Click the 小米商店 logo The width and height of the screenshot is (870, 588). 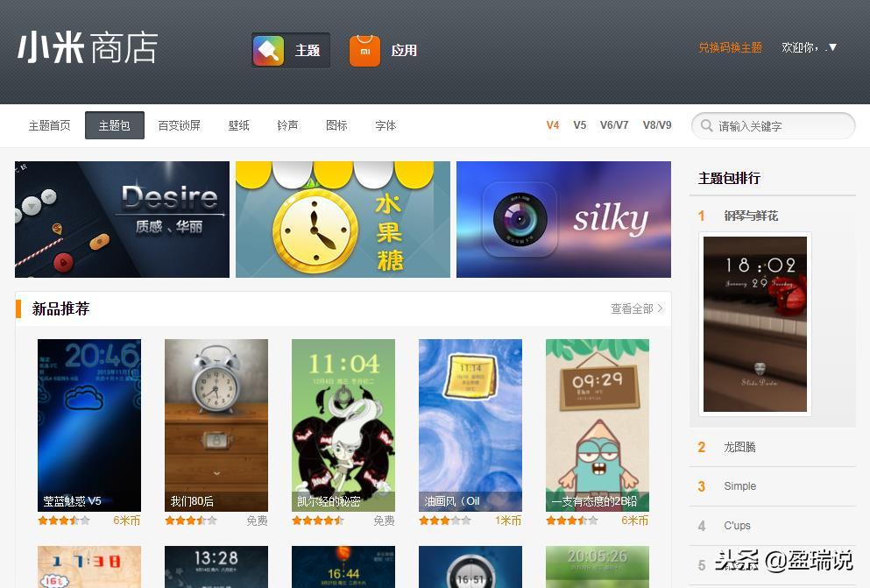coord(88,48)
